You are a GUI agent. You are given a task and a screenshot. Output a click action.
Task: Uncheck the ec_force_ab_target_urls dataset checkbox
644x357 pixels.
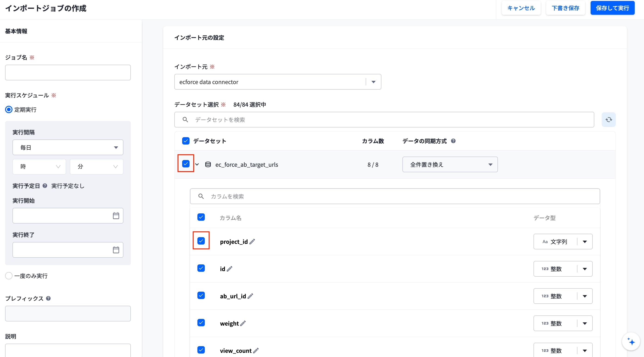186,164
